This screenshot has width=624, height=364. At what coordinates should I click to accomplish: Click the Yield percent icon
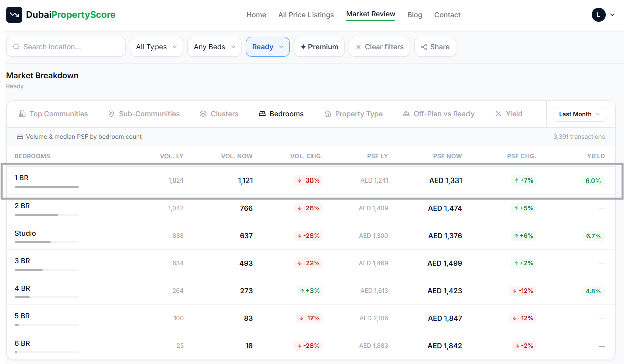click(498, 114)
